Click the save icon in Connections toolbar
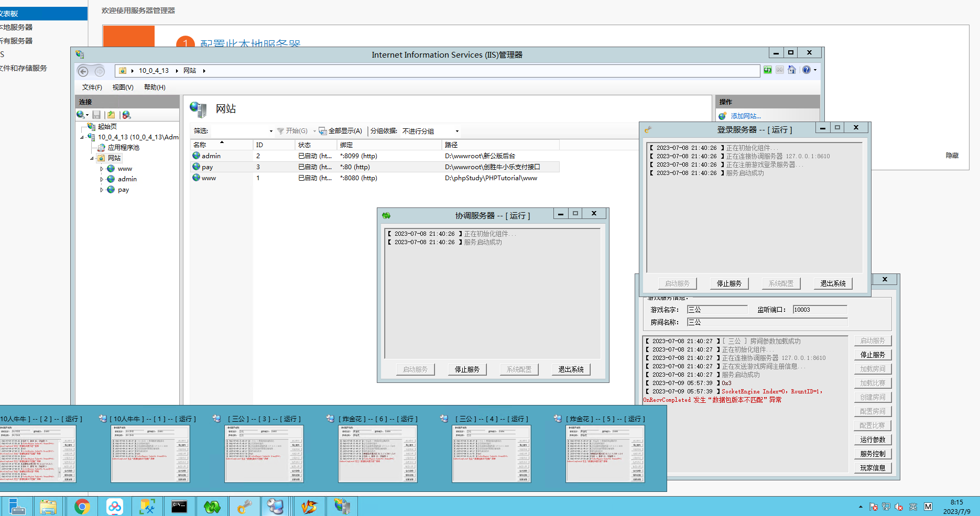Viewport: 980px width, 516px height. [x=96, y=115]
